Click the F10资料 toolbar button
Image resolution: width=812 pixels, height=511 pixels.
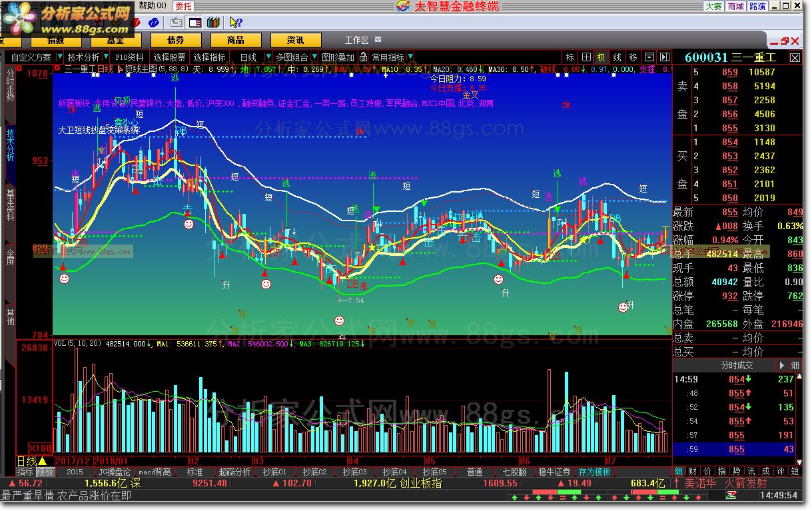point(129,57)
